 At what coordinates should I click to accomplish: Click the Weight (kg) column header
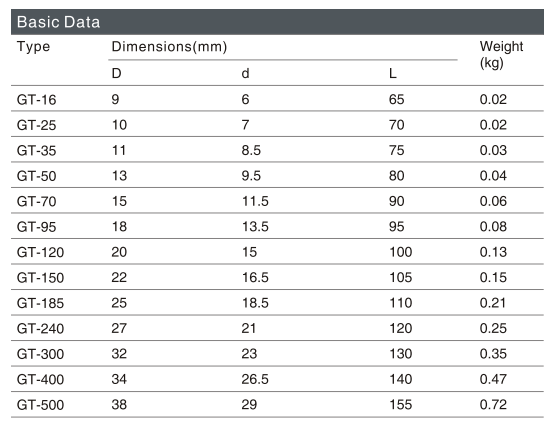501,55
